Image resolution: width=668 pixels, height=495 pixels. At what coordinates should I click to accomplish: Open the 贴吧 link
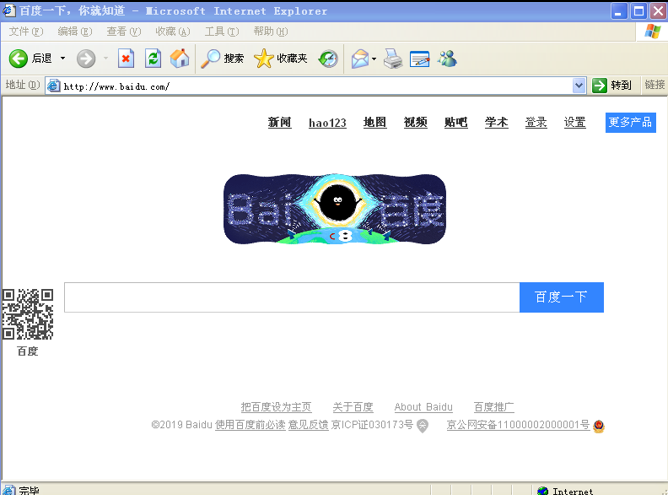(x=456, y=123)
